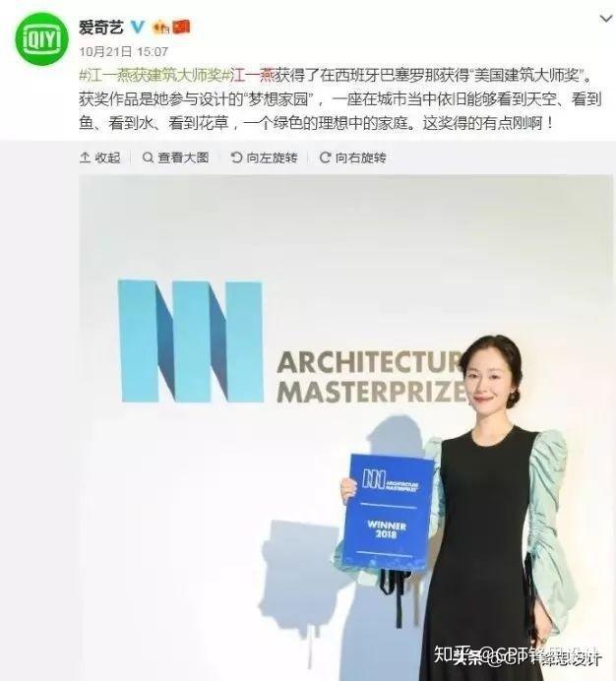Click the blue V verified badge
Image resolution: width=616 pixels, height=681 pixels.
138,28
